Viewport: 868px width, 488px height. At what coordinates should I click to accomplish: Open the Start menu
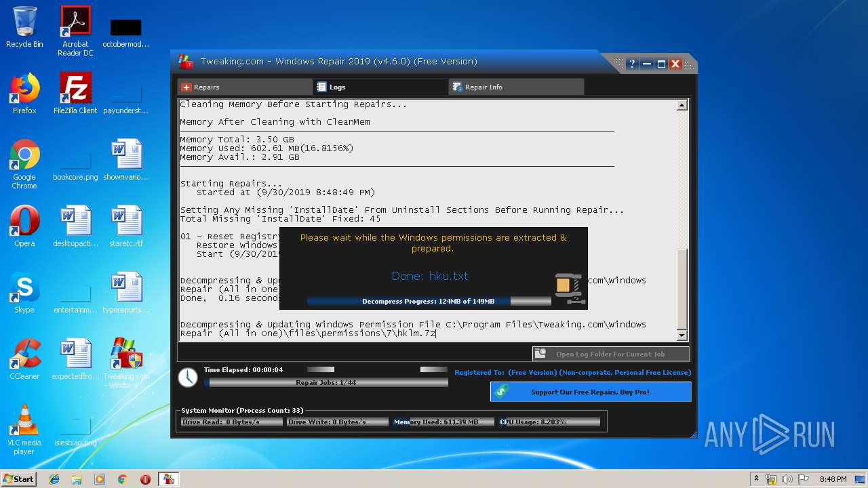[x=18, y=479]
